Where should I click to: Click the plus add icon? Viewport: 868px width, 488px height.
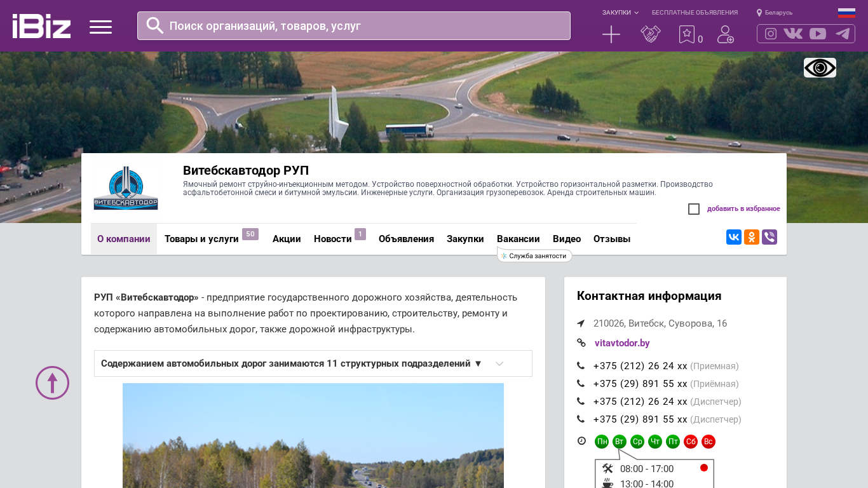(x=611, y=34)
